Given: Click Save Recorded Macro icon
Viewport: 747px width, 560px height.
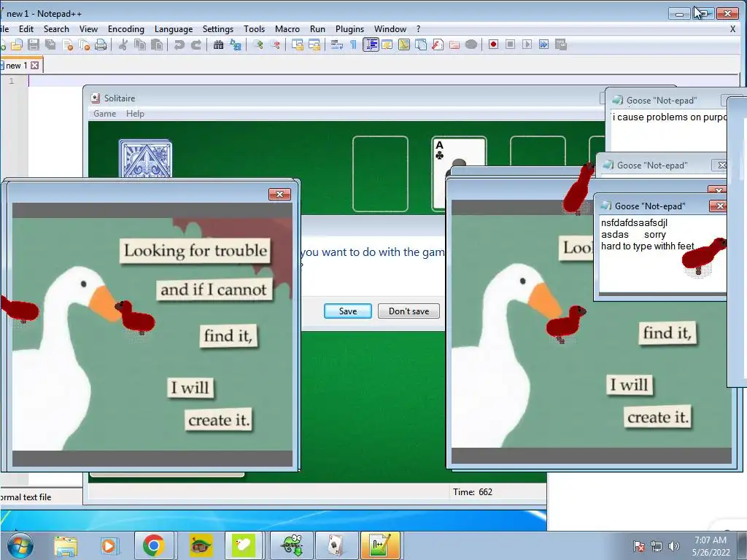Looking at the screenshot, I should [x=561, y=44].
